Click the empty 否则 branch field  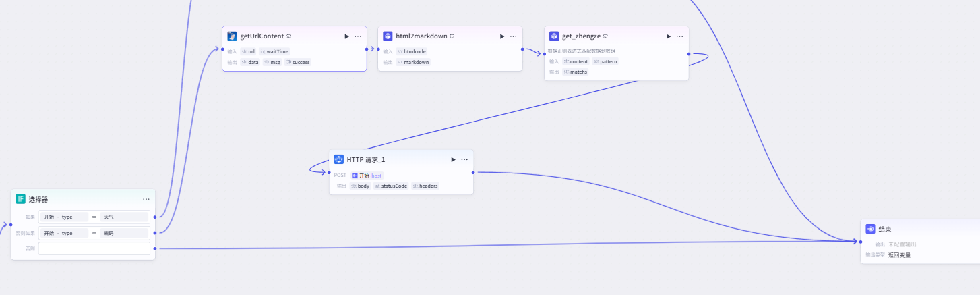[x=94, y=248]
